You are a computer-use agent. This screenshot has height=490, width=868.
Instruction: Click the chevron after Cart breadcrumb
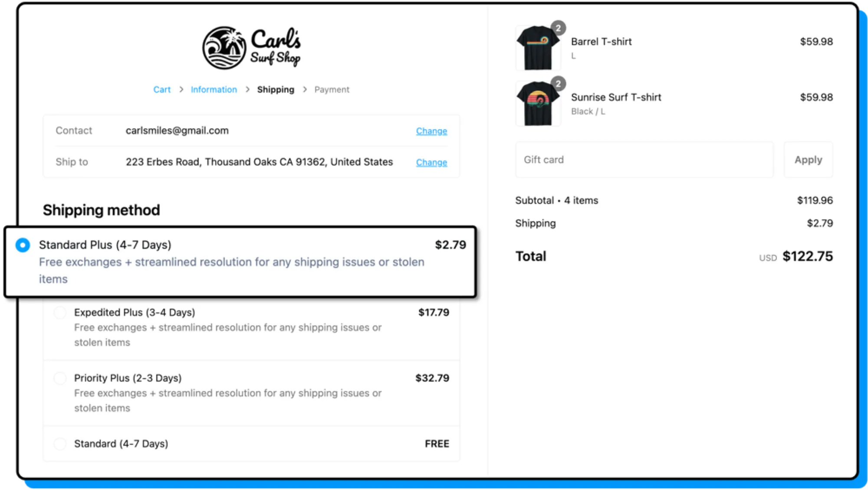pyautogui.click(x=181, y=90)
